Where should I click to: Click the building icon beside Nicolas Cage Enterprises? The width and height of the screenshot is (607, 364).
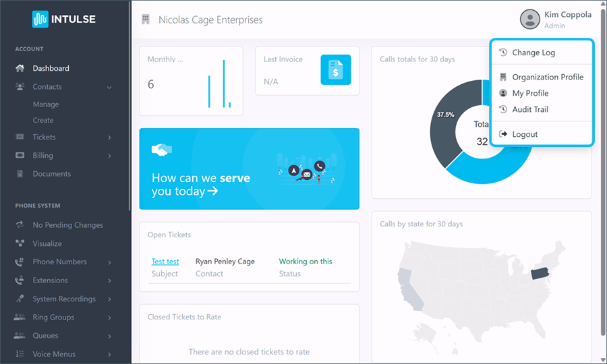[x=146, y=20]
